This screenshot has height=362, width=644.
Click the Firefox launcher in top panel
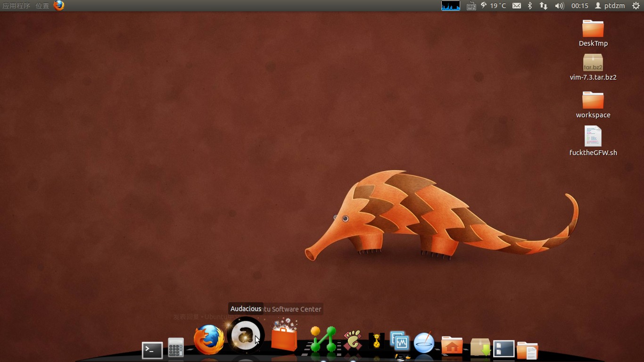click(x=59, y=6)
